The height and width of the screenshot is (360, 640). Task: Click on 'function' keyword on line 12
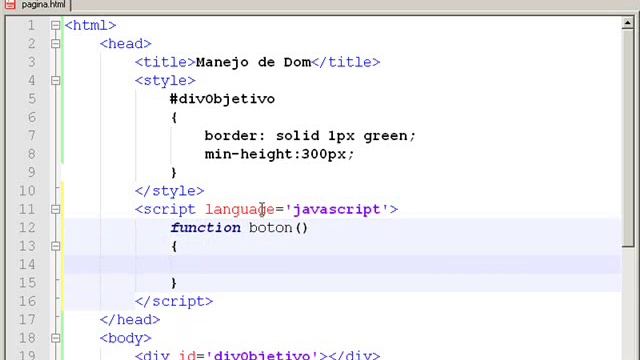point(205,228)
